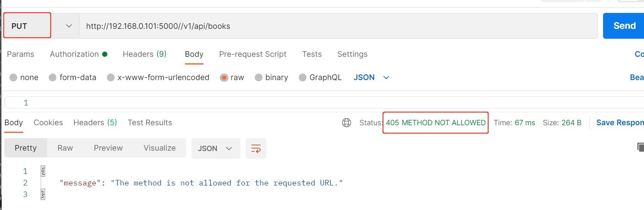
Task: Click line 1 of the request body editor
Action: pos(302,103)
